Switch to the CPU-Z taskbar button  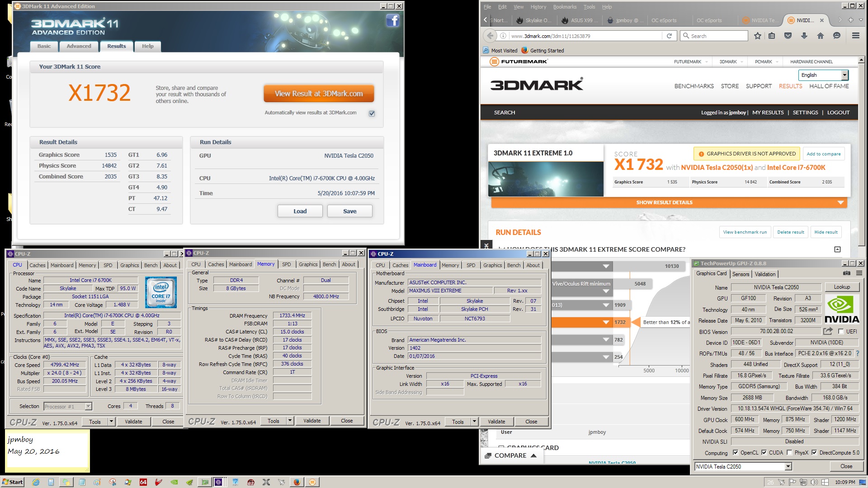point(218,482)
